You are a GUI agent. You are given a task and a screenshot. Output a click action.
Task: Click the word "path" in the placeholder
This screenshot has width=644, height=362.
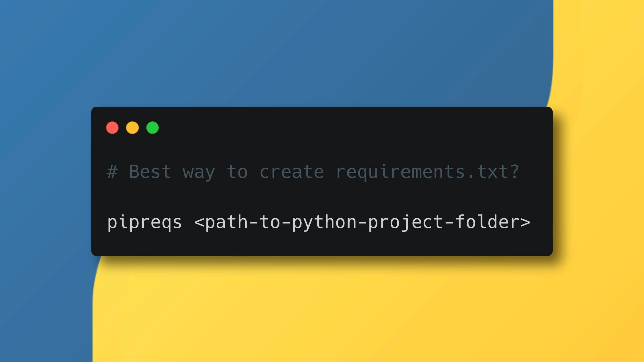[x=226, y=222]
